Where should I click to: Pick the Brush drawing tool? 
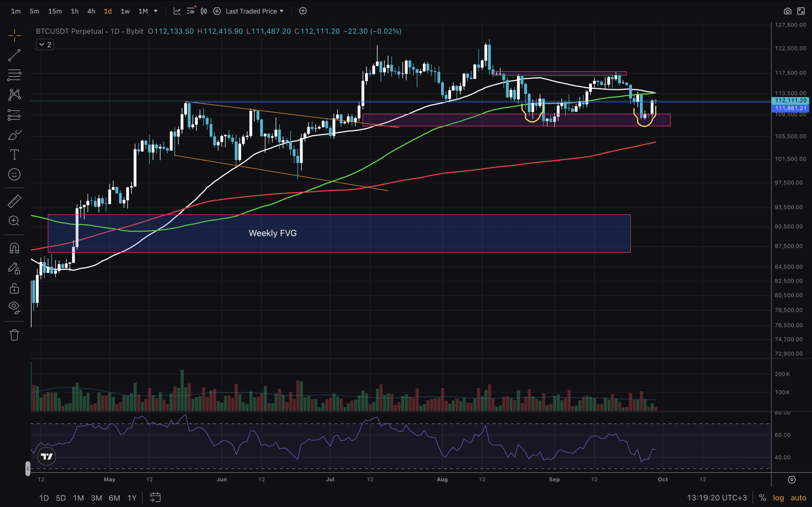pyautogui.click(x=14, y=135)
